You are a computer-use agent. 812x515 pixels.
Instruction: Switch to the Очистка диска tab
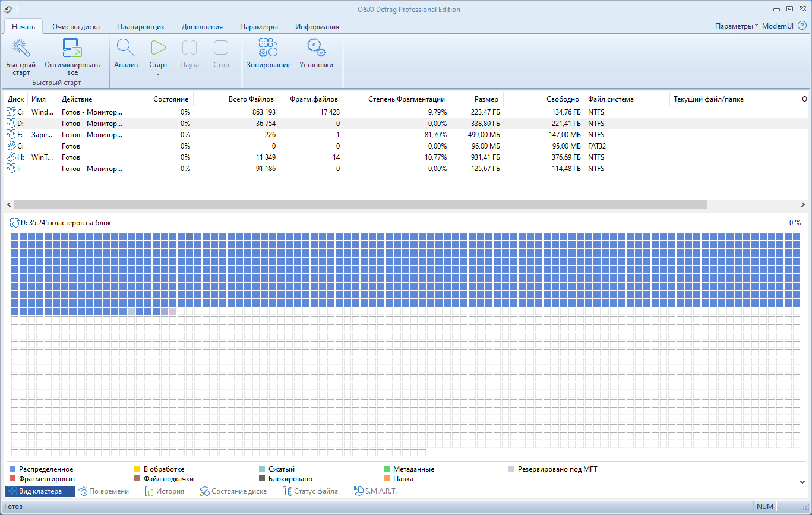pyautogui.click(x=76, y=26)
